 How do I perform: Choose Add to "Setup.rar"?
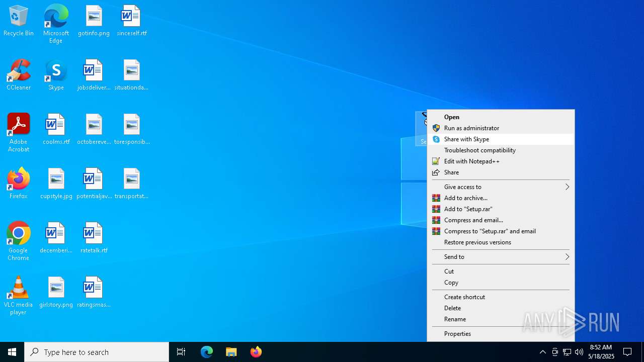click(501, 209)
